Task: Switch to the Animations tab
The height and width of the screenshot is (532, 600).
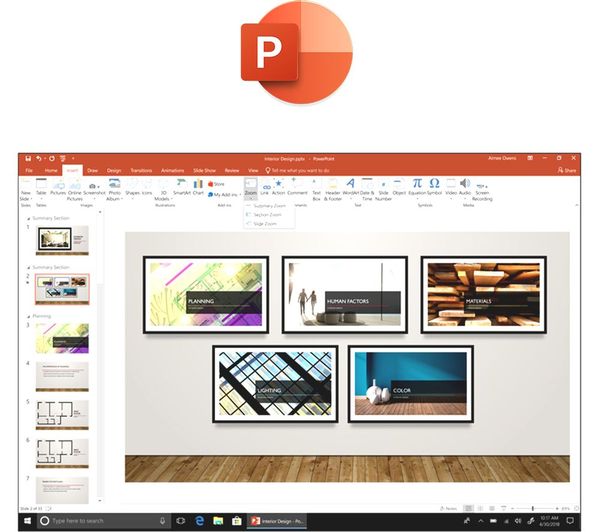Action: click(x=172, y=170)
